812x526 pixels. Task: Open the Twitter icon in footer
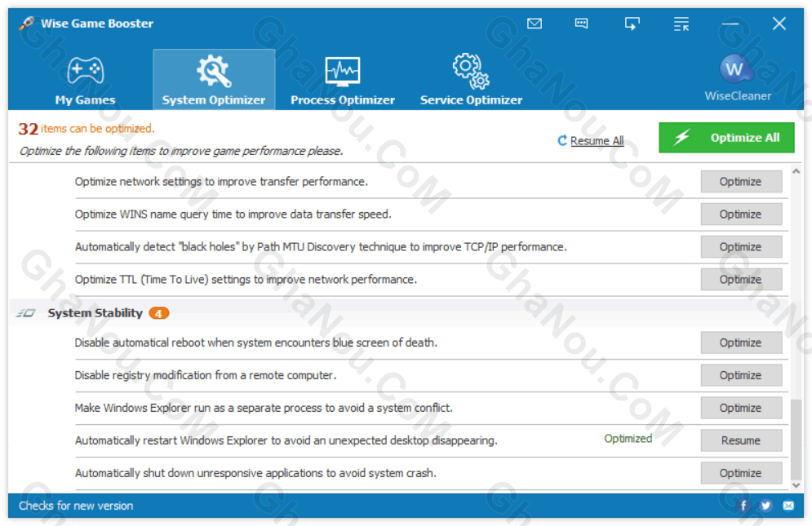(x=766, y=506)
